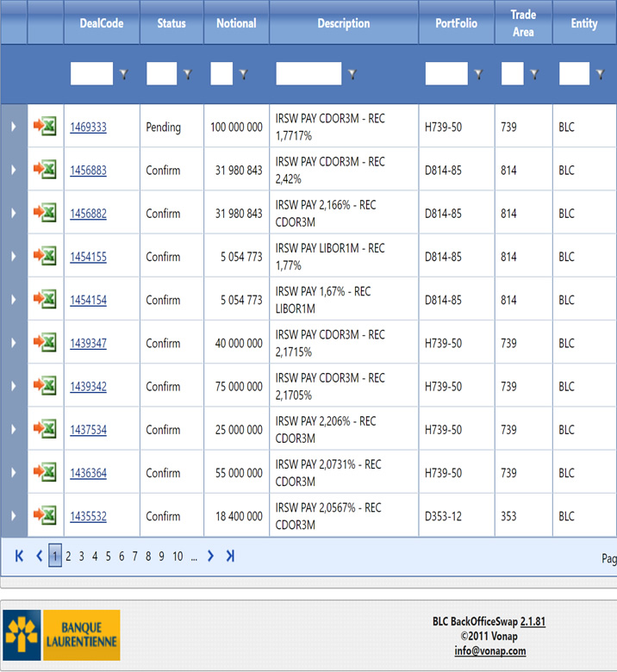Go to the next page arrow
The height and width of the screenshot is (672, 617).
210,557
